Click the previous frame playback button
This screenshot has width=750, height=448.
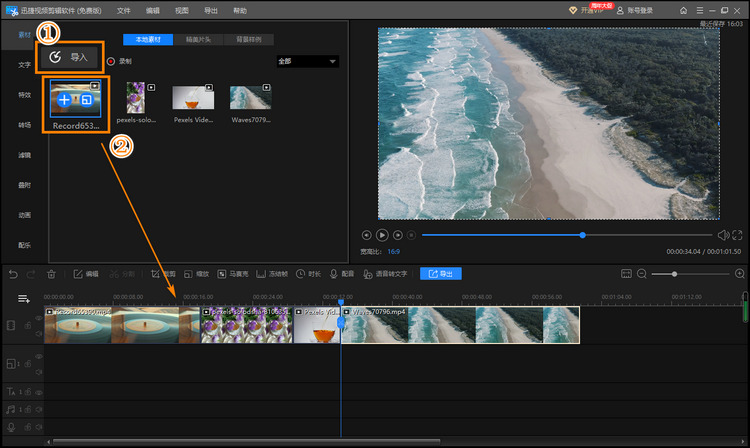(x=366, y=235)
